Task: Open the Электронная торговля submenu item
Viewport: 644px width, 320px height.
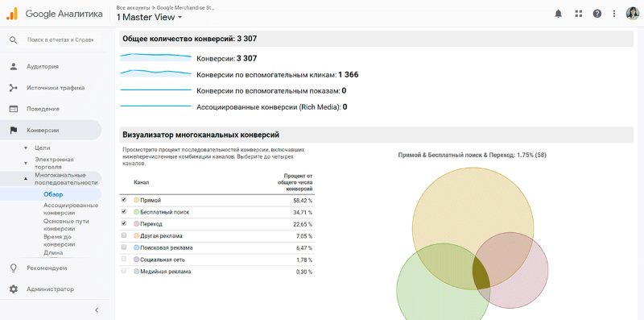Action: pos(54,164)
